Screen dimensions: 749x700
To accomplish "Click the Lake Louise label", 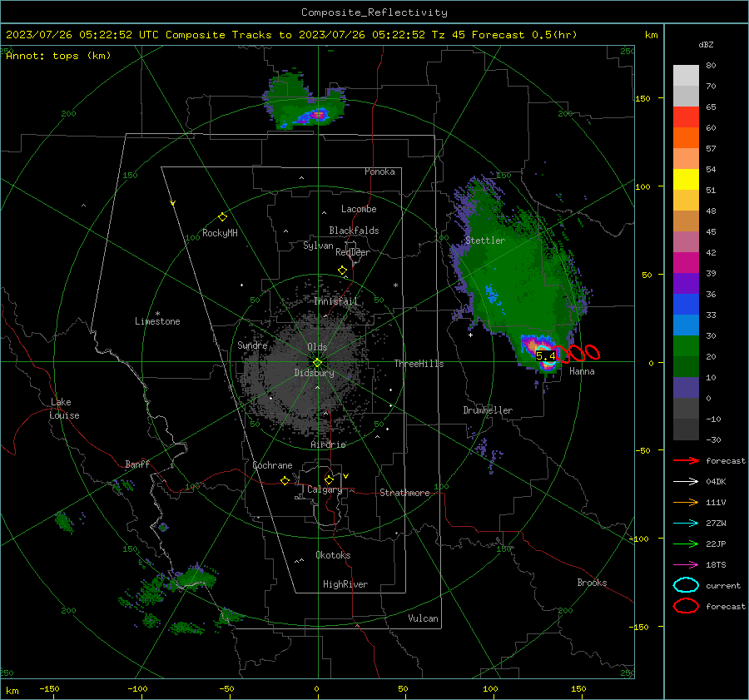I will pyautogui.click(x=64, y=409).
